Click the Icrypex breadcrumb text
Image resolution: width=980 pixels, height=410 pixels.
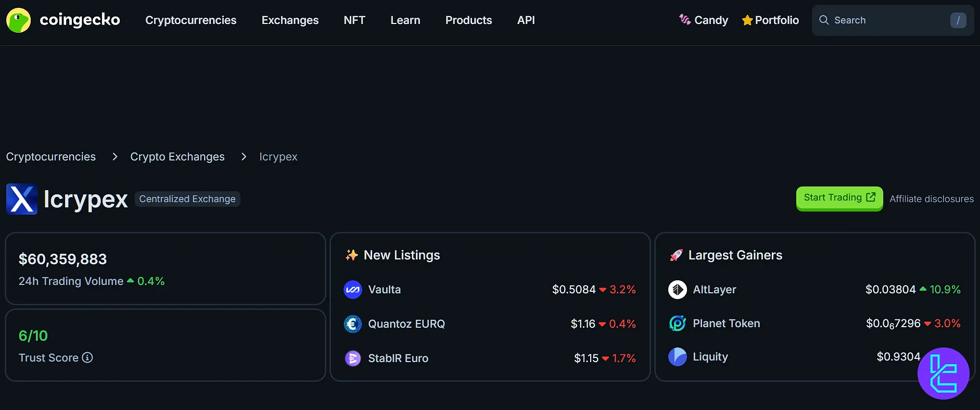coord(278,157)
